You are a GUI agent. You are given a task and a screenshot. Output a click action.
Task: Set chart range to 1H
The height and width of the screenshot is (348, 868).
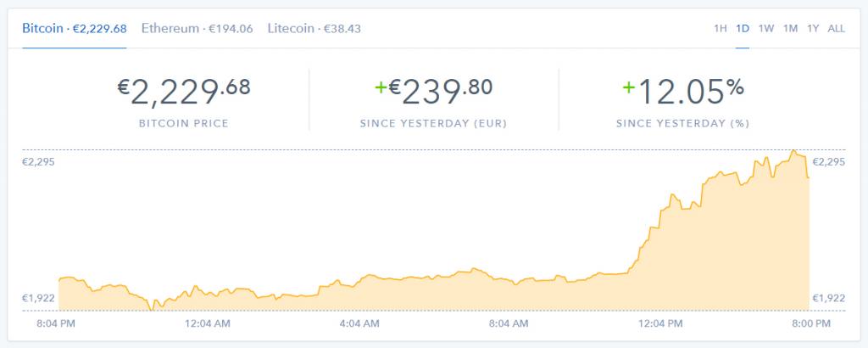[x=721, y=29]
